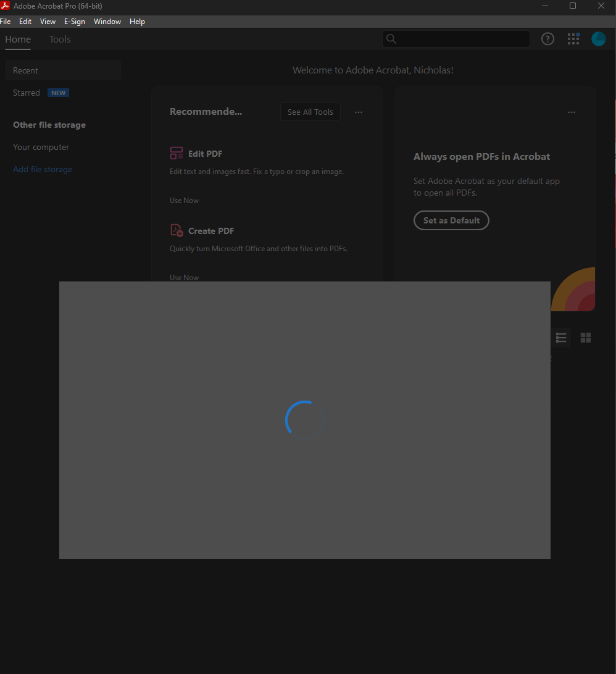
Task: Click the See All Tools button
Action: point(310,112)
